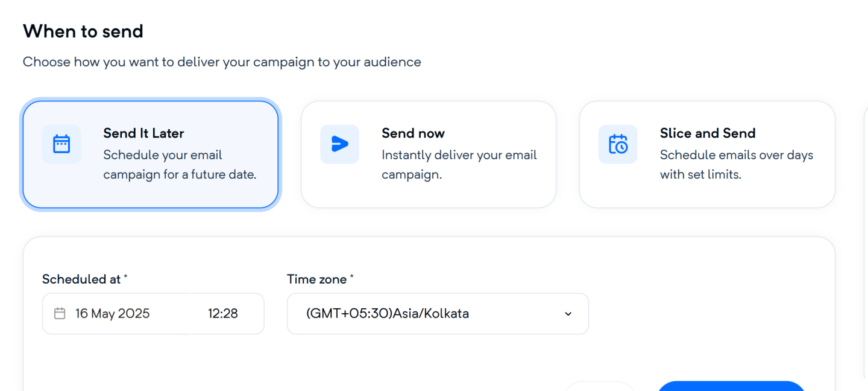Click the "When to send" heading
The image size is (868, 391).
[x=83, y=31]
